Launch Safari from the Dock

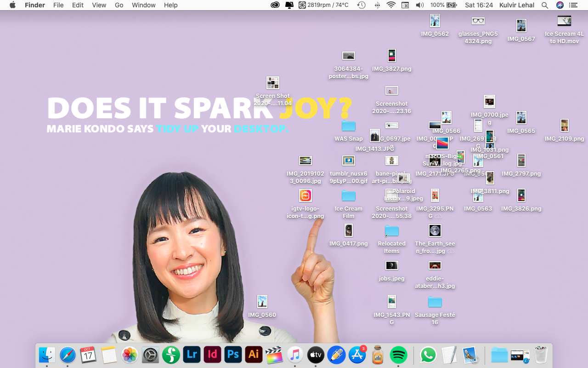[x=68, y=355]
